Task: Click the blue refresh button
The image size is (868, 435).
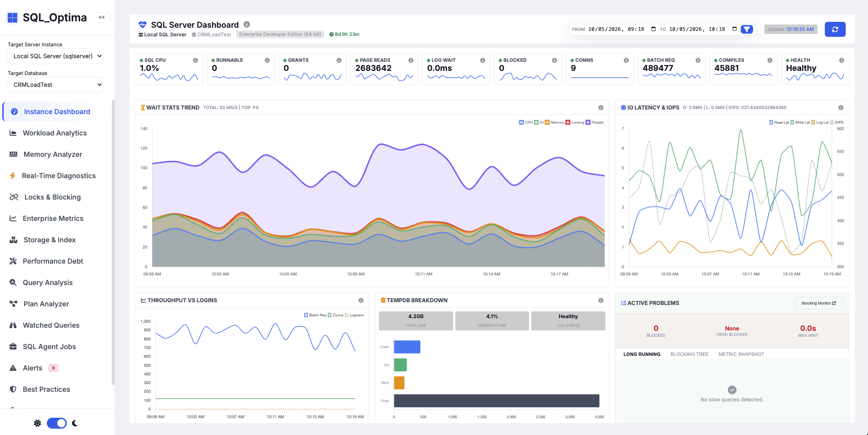Action: 835,30
